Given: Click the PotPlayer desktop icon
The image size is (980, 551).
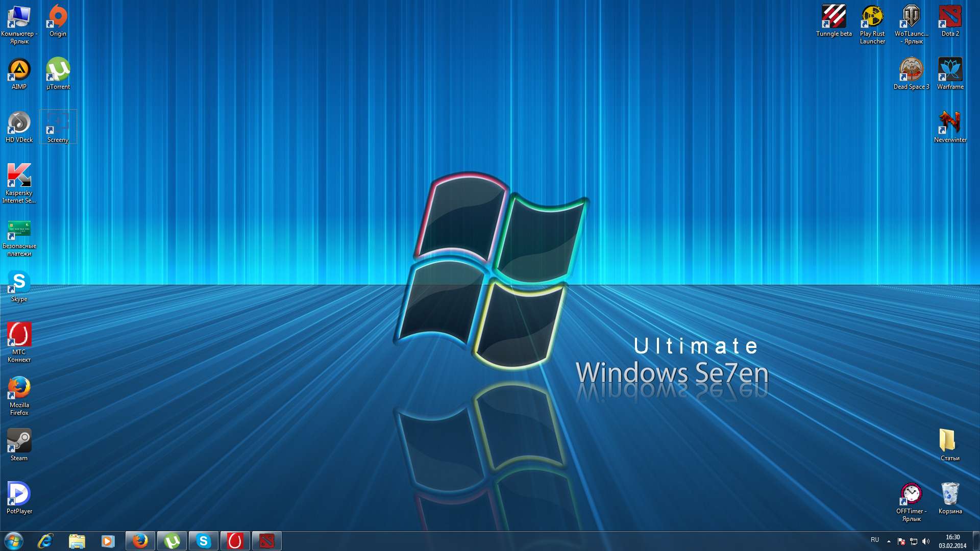Looking at the screenshot, I should tap(19, 498).
